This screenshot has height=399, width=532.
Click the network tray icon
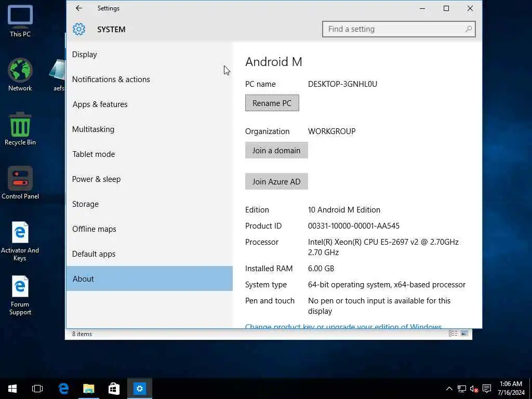[x=461, y=389]
